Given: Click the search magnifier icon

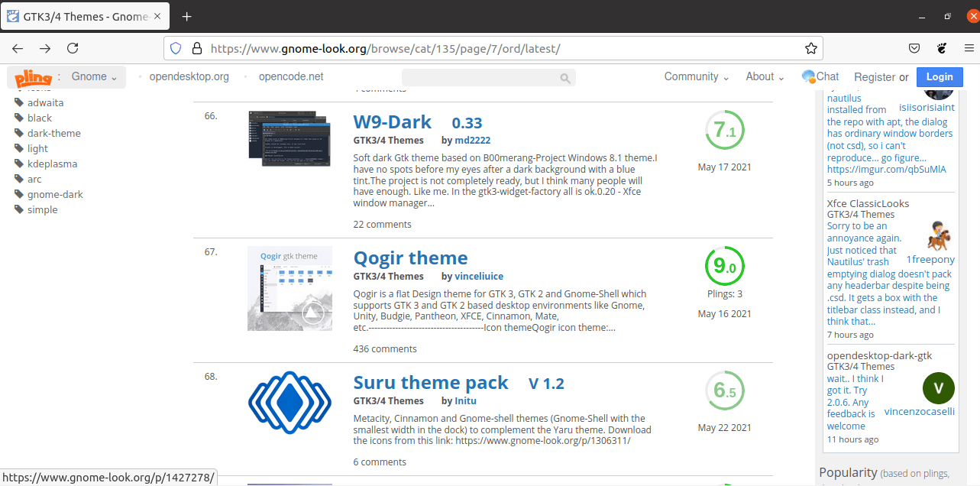Looking at the screenshot, I should click(x=565, y=78).
